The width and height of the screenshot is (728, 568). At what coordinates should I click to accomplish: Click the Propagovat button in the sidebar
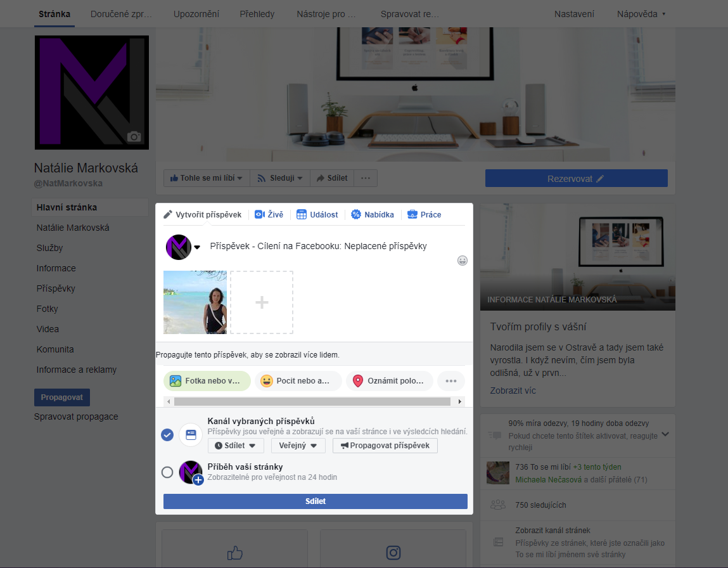click(x=61, y=397)
